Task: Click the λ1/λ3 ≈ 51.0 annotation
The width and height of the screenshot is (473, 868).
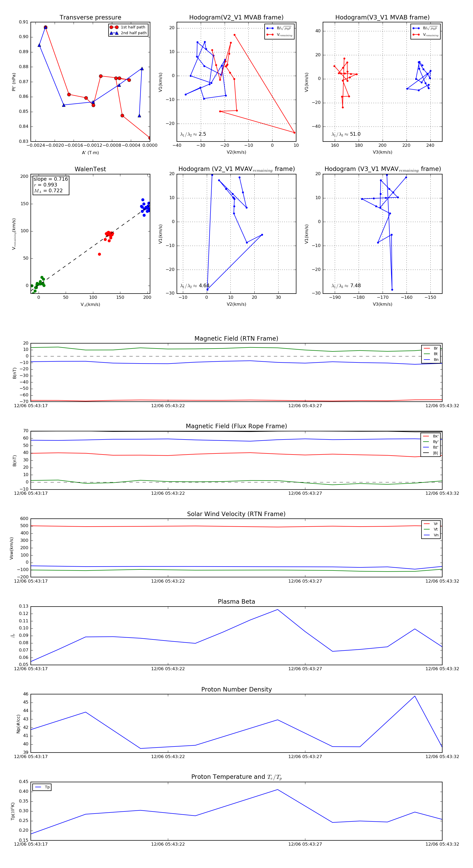Action: coord(346,134)
